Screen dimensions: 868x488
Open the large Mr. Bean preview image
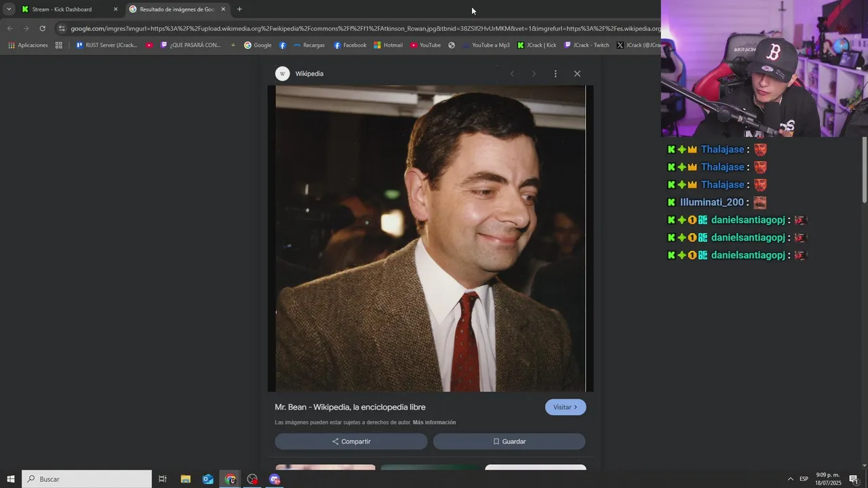(x=431, y=239)
